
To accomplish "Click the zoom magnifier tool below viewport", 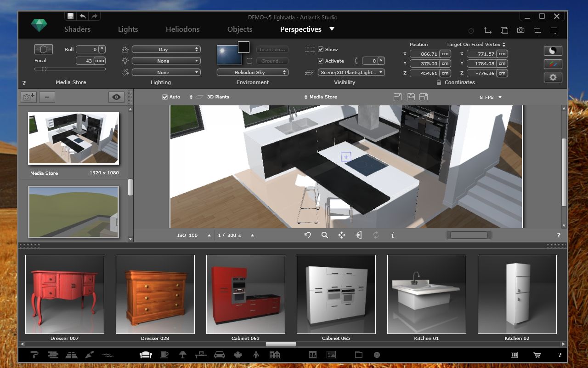I will 325,235.
